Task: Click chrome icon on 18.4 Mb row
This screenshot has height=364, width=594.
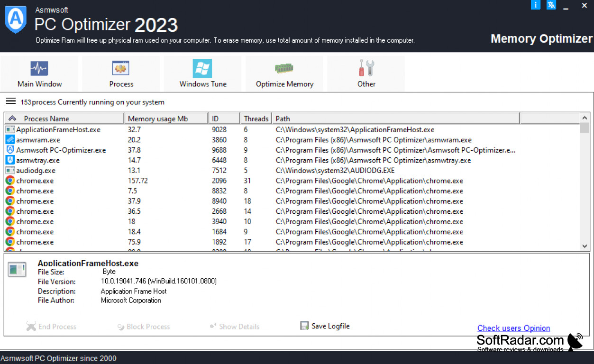Action: coord(10,232)
